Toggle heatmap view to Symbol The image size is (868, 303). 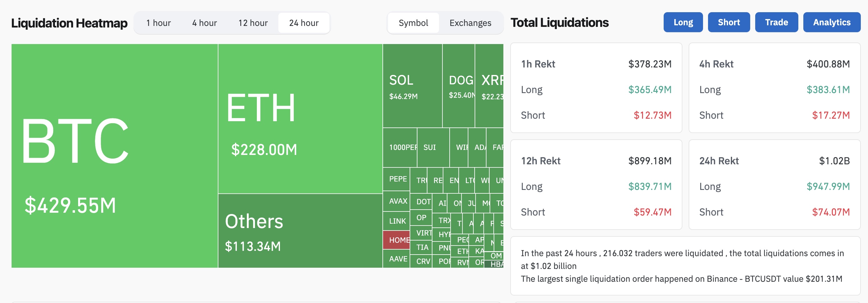[413, 23]
